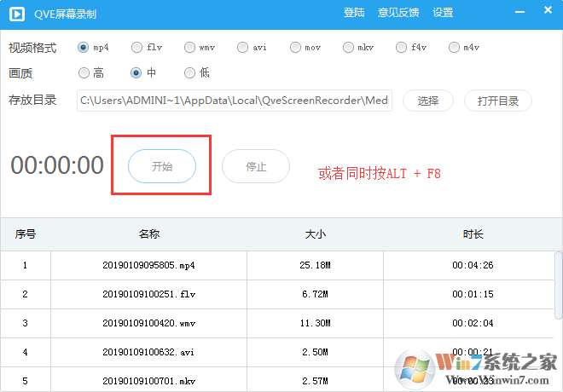Click 打开目录 to open folder
The height and width of the screenshot is (392, 563).
click(497, 101)
